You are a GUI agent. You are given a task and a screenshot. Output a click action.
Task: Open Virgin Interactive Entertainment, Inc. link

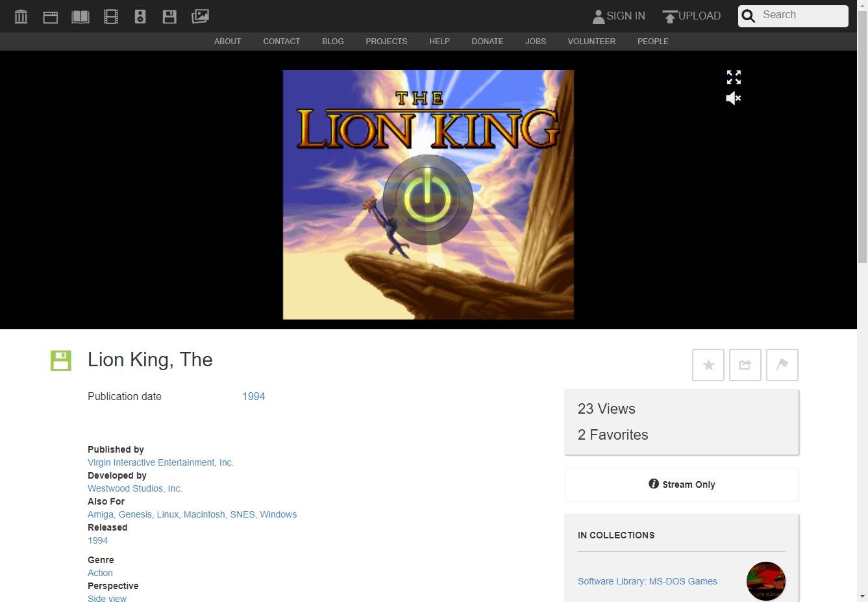click(x=160, y=462)
